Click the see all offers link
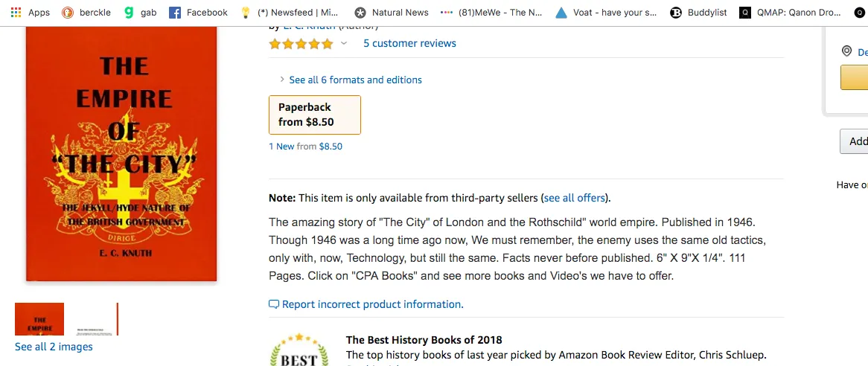The image size is (868, 366). click(x=575, y=198)
